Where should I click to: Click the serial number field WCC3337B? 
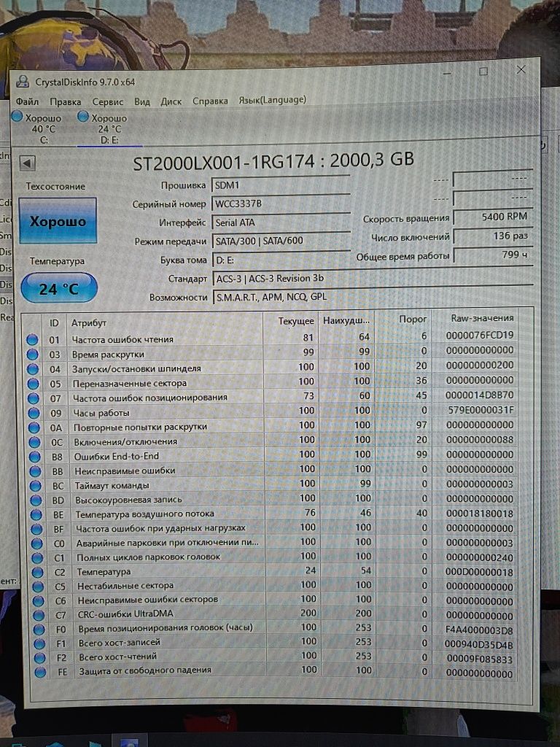click(281, 204)
